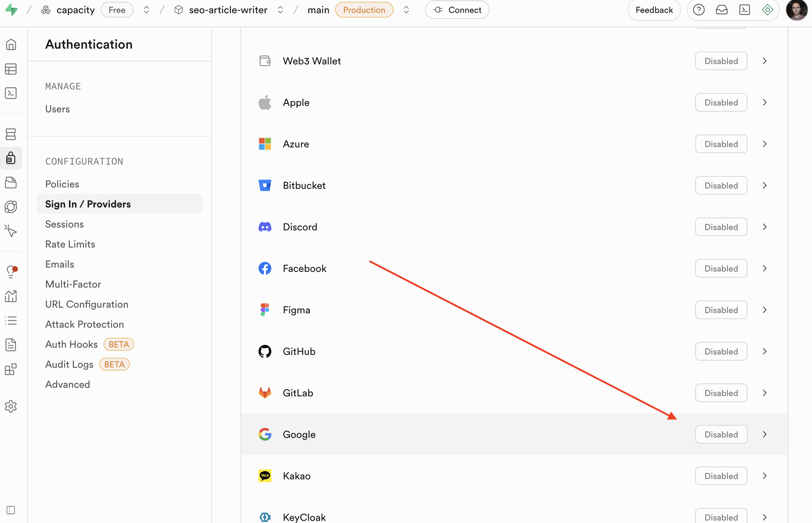Click the Disabled badge for Discord

pos(721,227)
